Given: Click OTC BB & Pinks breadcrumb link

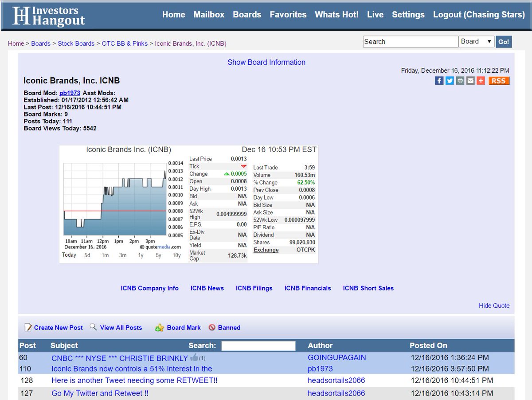Looking at the screenshot, I should (125, 43).
